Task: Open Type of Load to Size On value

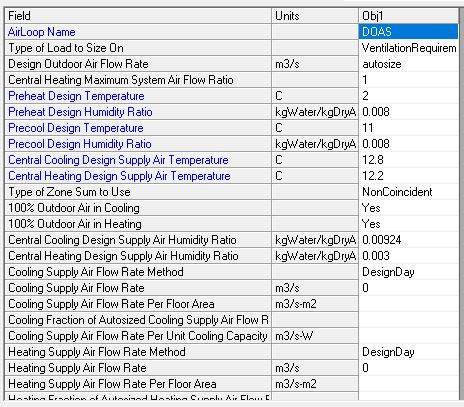Action: (x=408, y=48)
